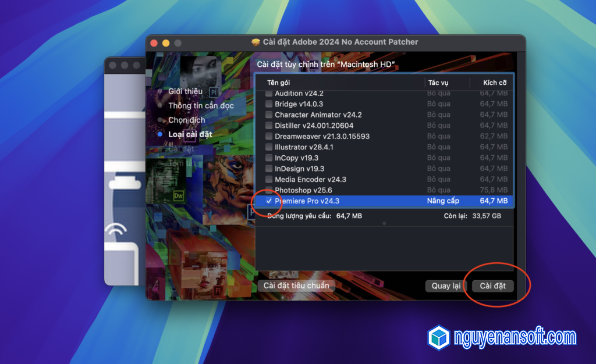The width and height of the screenshot is (596, 364).
Task: Close the installer window with red button
Action: click(x=154, y=43)
